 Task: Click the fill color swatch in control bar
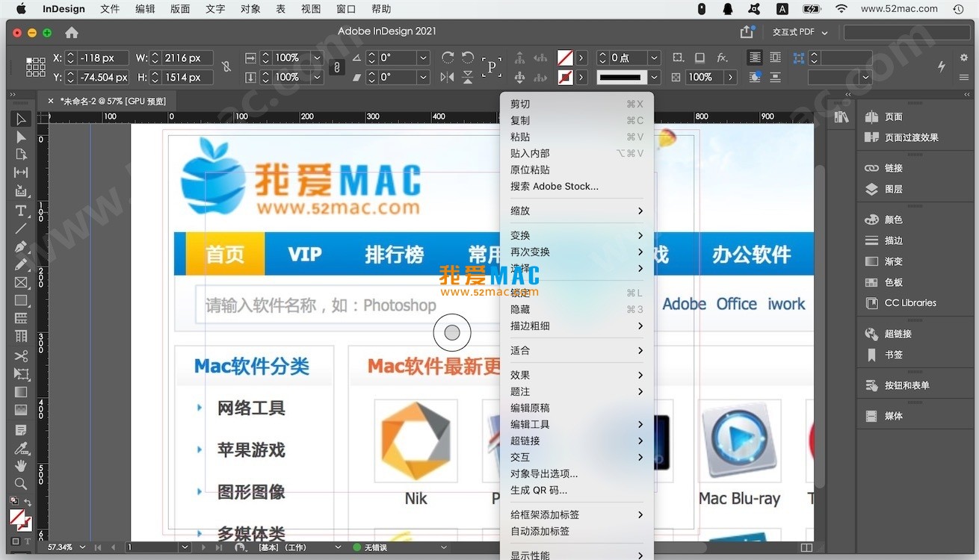(565, 57)
